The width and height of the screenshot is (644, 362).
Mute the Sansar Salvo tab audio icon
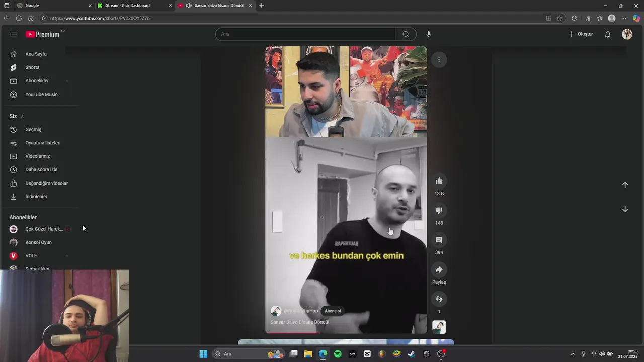click(x=188, y=6)
